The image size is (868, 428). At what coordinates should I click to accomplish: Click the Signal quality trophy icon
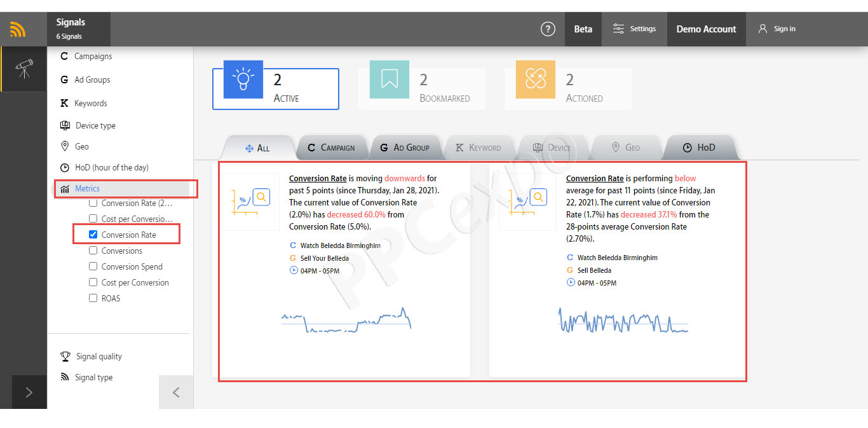click(65, 356)
